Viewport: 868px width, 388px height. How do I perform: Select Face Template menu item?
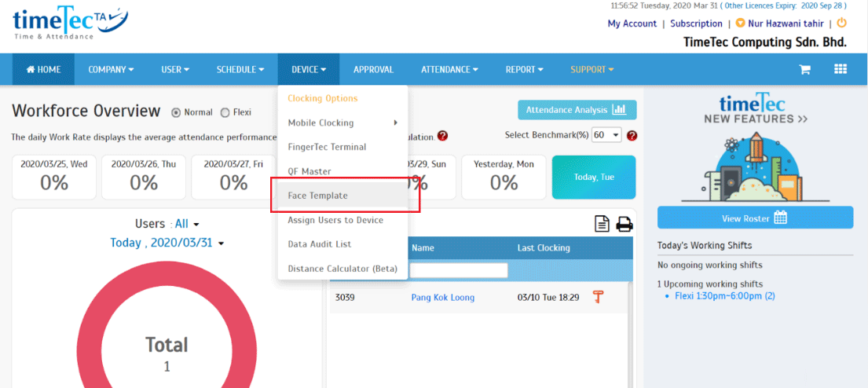coord(342,196)
